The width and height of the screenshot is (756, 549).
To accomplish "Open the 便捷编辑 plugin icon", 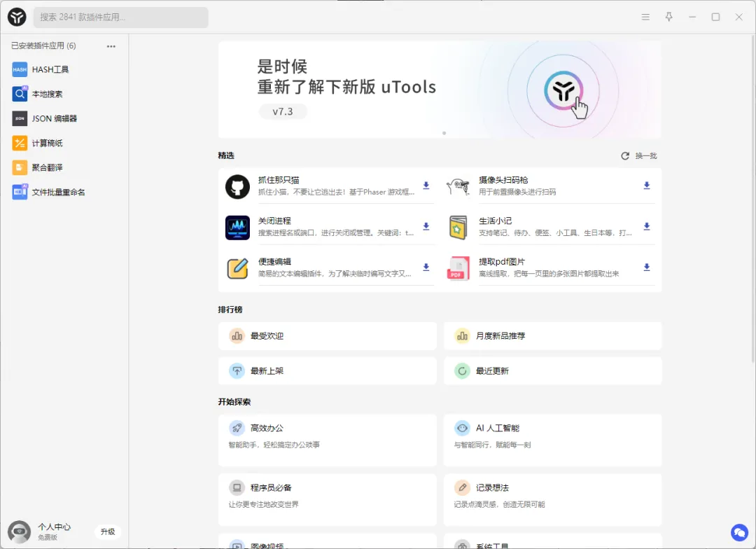I will [x=237, y=269].
